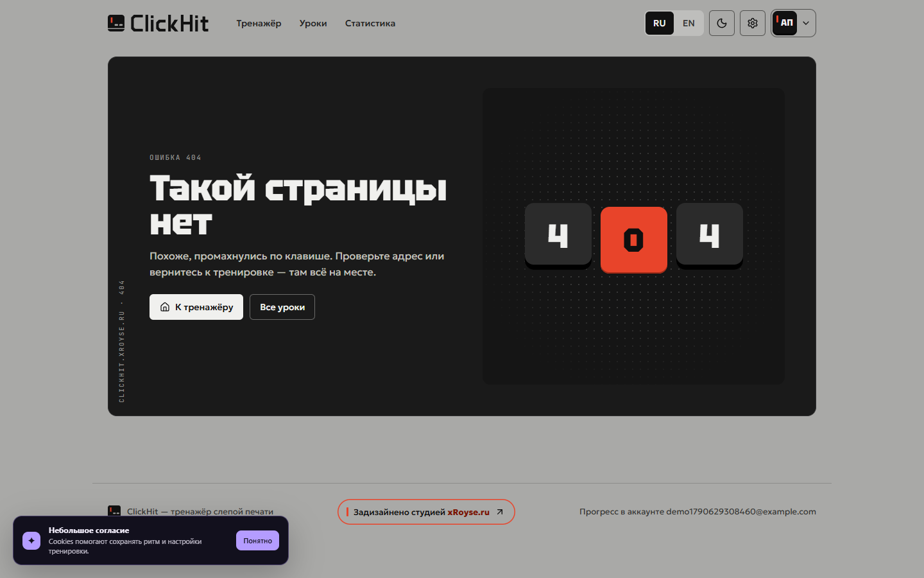924x578 pixels.
Task: Click the right 4 key tile
Action: (710, 236)
